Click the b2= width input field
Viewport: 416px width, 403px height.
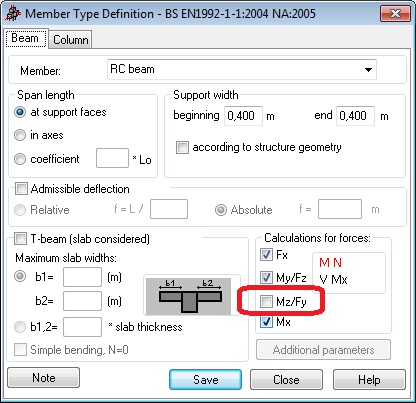coord(82,301)
